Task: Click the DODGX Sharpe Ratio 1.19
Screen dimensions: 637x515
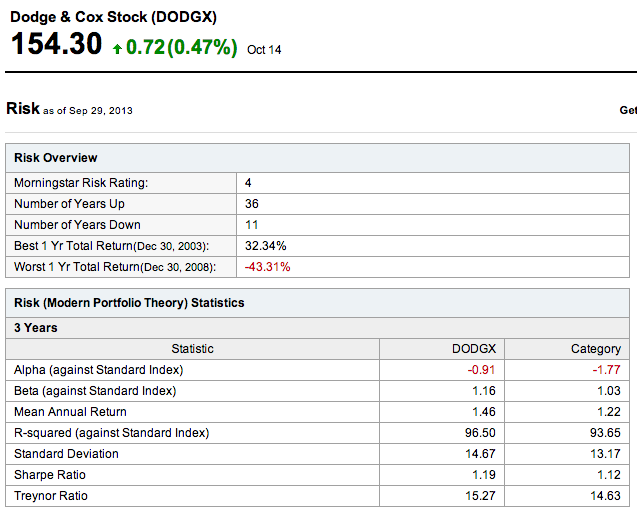Action: (x=483, y=475)
